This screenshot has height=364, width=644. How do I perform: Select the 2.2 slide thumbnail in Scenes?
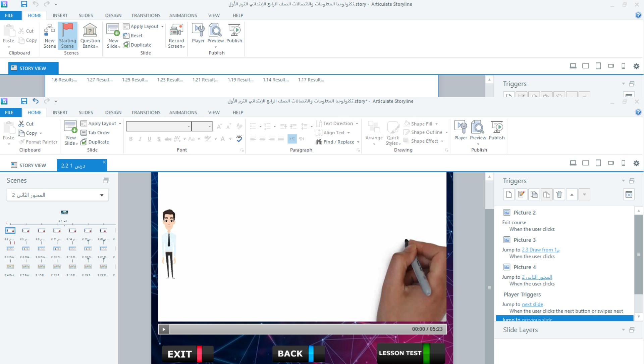pos(10,231)
